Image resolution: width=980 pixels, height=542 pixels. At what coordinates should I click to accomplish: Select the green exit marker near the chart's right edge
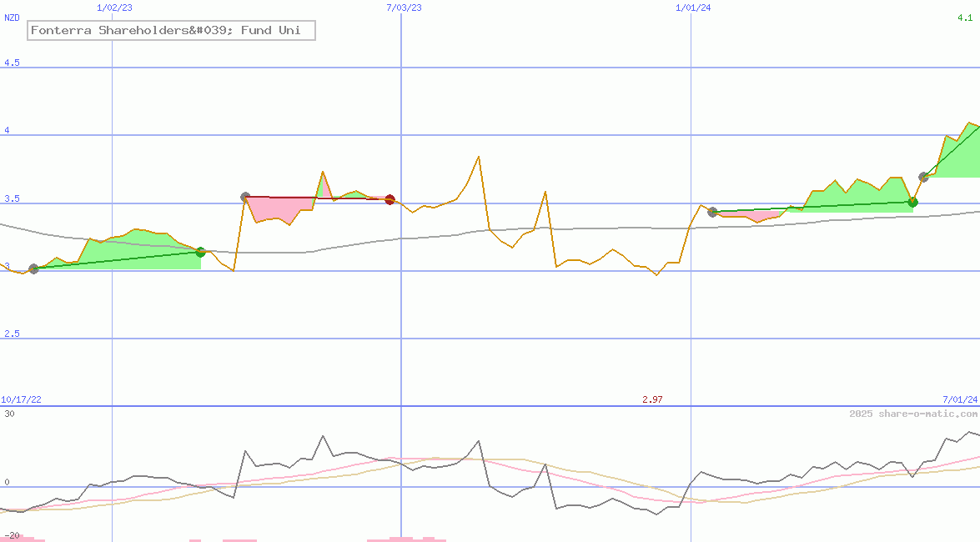coord(912,202)
